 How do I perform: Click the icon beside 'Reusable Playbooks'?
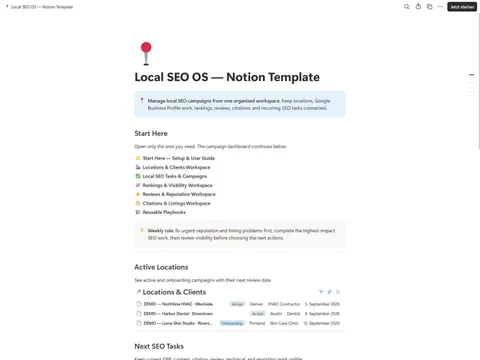pos(138,212)
